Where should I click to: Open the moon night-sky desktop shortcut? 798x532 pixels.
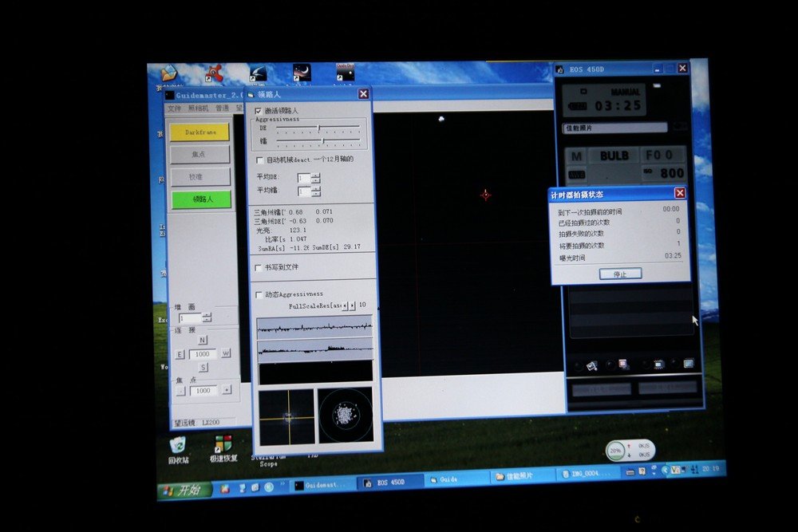coord(302,73)
